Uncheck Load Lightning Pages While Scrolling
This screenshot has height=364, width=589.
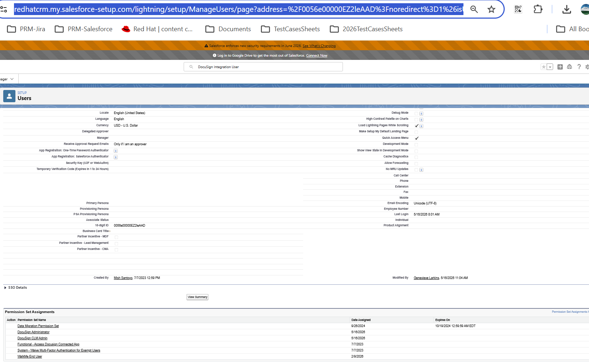coord(416,126)
